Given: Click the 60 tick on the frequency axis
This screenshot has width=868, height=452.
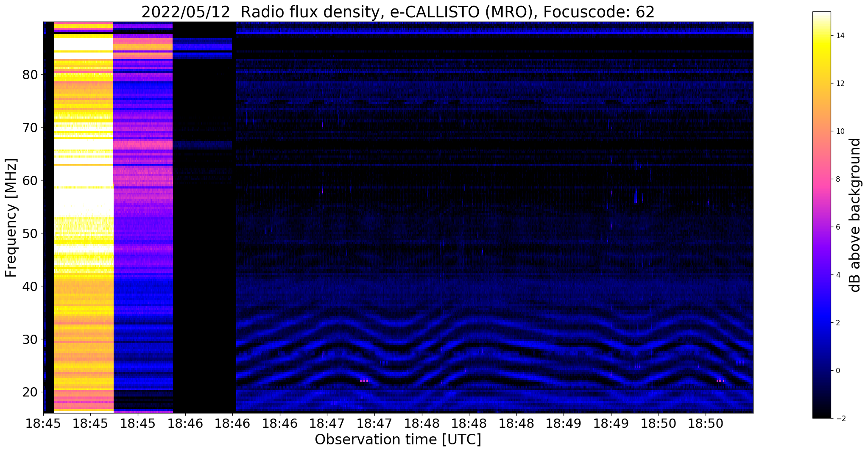Looking at the screenshot, I should [30, 180].
